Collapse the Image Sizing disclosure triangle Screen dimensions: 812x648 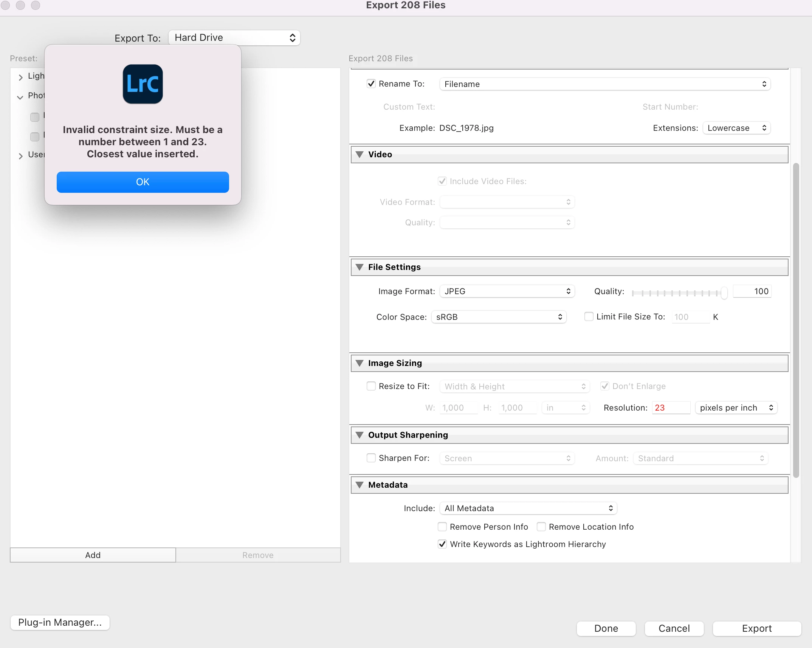pyautogui.click(x=360, y=363)
